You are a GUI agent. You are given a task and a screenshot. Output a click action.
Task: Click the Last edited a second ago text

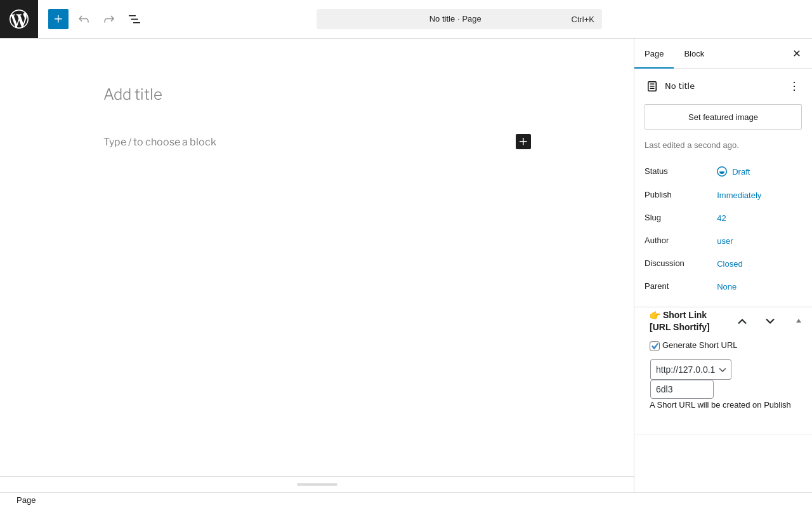[691, 145]
